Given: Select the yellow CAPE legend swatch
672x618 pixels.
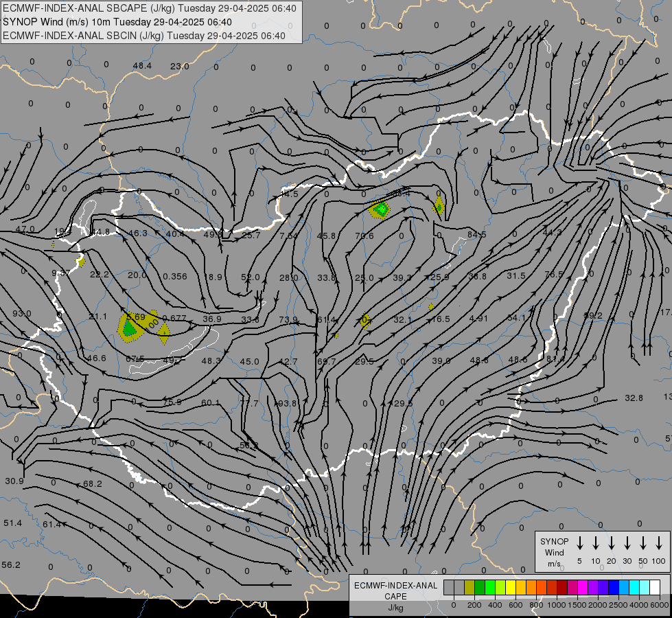Looking at the screenshot, I should coord(511,587).
